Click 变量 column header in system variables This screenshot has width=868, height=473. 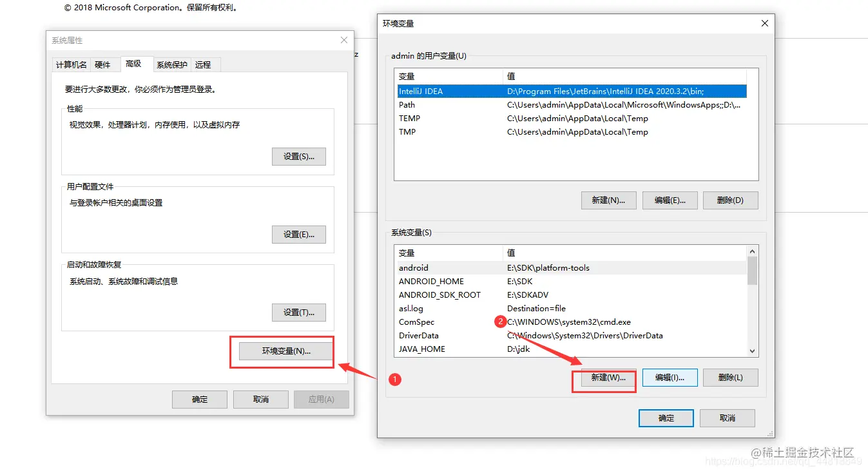click(449, 253)
